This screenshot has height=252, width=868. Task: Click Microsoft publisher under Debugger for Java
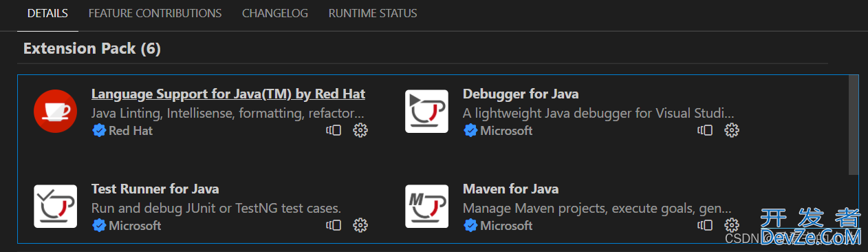(x=506, y=130)
